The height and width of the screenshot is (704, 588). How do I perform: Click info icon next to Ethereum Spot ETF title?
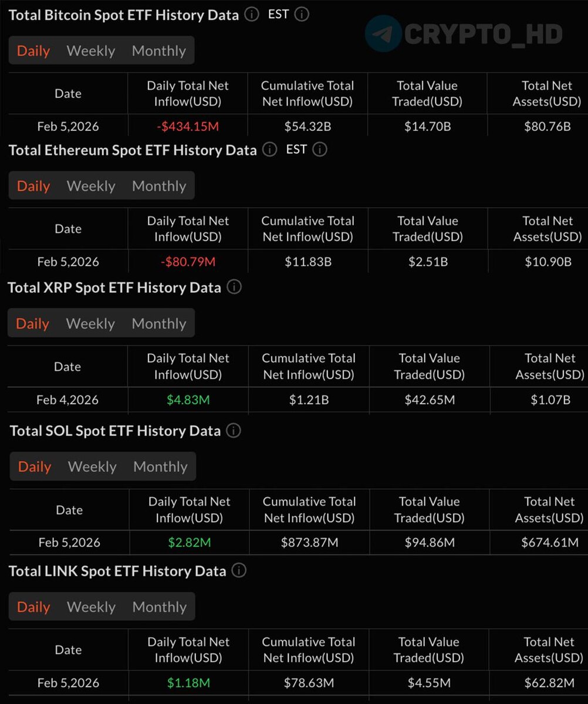pos(269,150)
